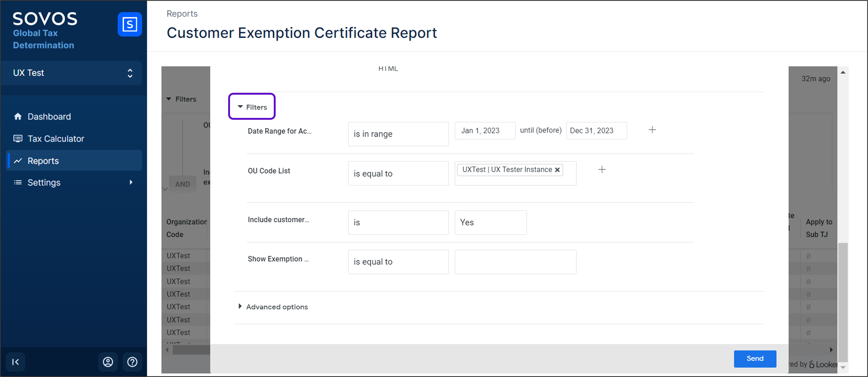Open the Reports menu item
This screenshot has width=868, height=377.
point(43,161)
